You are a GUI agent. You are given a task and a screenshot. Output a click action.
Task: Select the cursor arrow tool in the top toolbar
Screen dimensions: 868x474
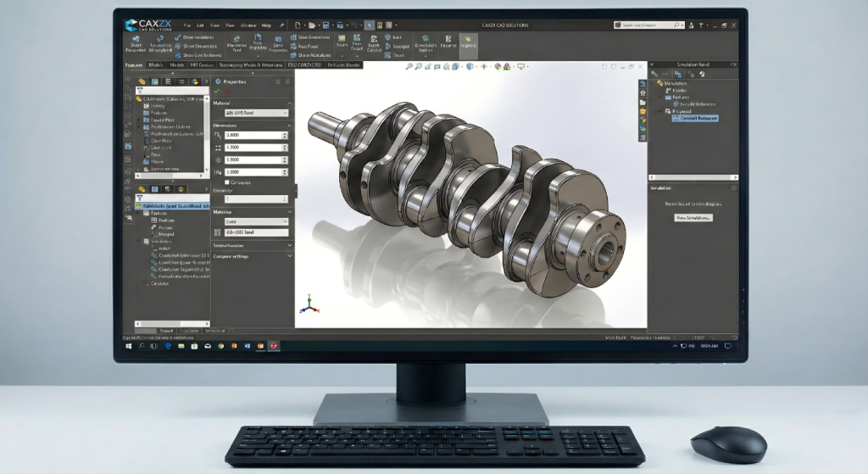(x=370, y=25)
